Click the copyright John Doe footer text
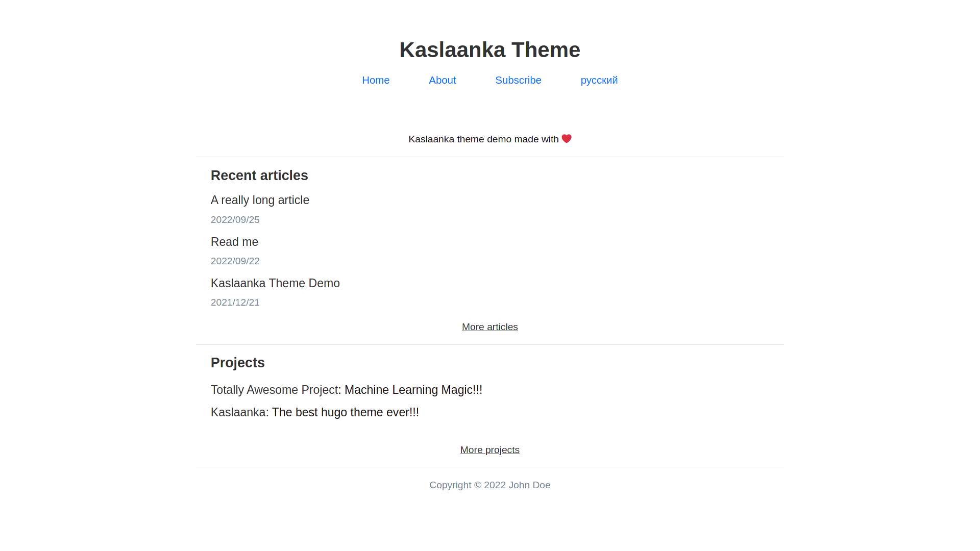 pos(489,485)
